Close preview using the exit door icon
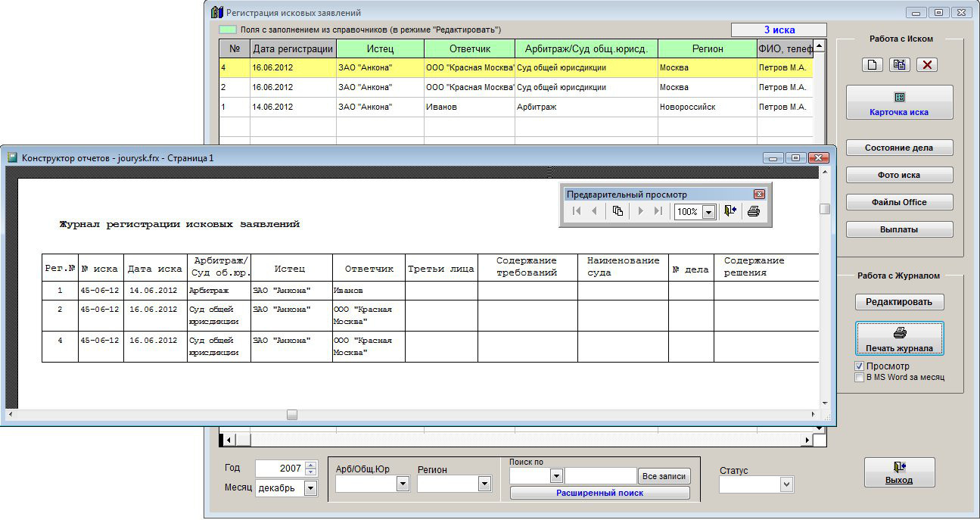Screen dimensions: 980x520 coord(730,212)
